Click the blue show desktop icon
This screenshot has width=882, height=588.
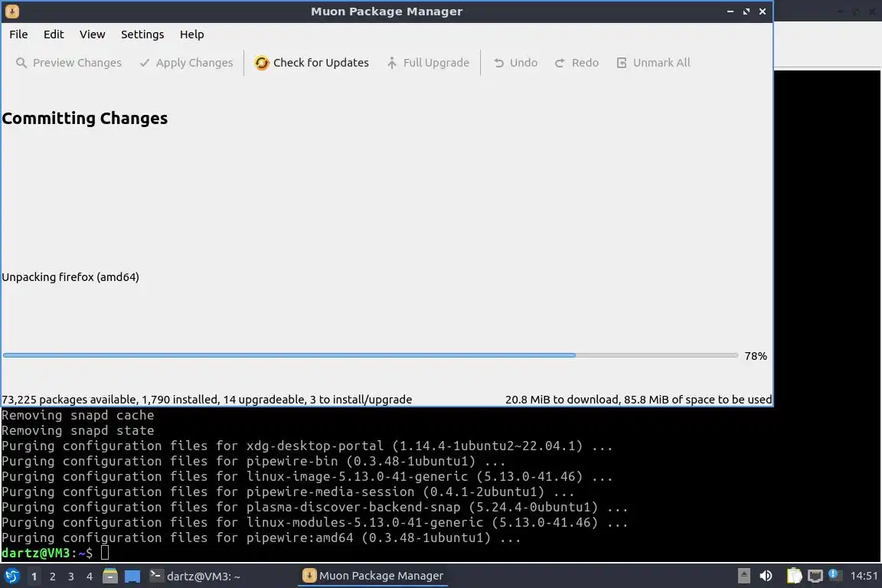(132, 577)
